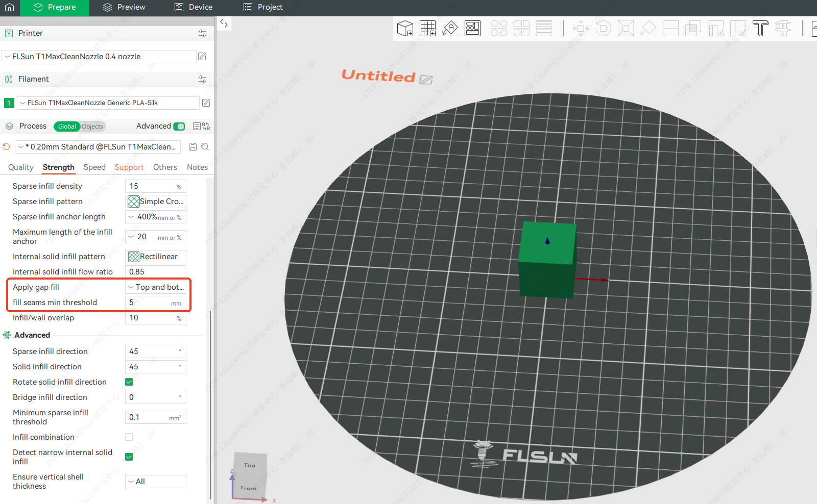This screenshot has width=817, height=504.
Task: Select the Scale tool icon
Action: (x=626, y=28)
